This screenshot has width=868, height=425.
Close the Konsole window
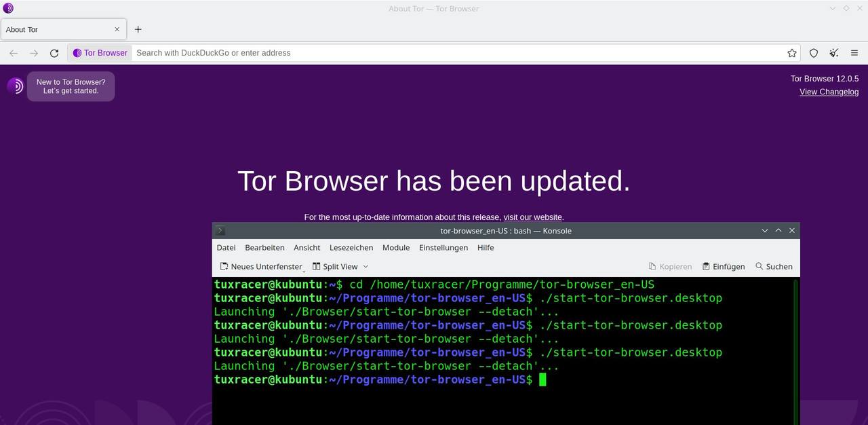point(792,231)
